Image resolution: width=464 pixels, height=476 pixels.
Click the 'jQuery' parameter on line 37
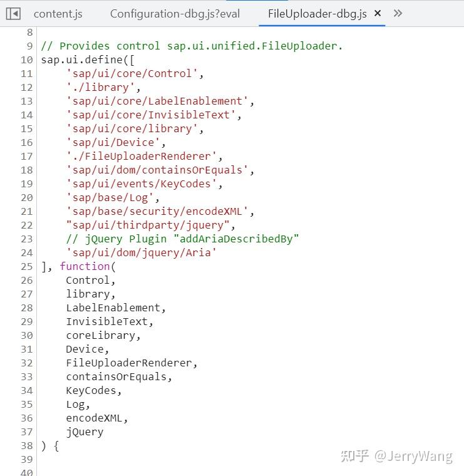(x=85, y=432)
